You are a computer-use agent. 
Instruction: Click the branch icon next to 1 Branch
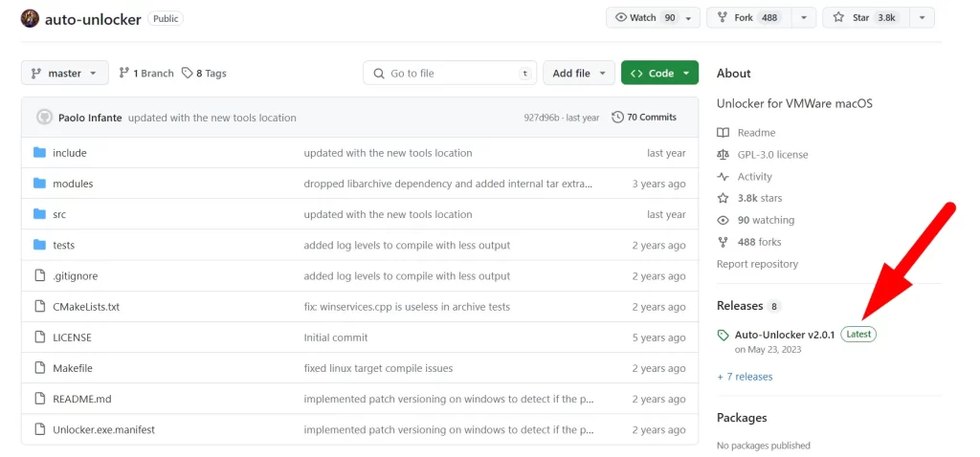point(123,73)
